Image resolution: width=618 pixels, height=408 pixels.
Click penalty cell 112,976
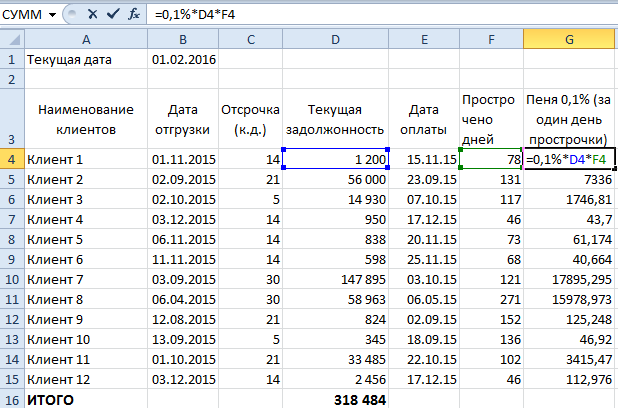click(x=569, y=379)
